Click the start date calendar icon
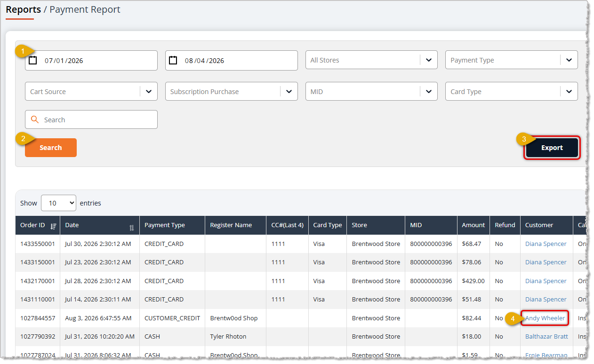Image resolution: width=594 pixels, height=364 pixels. [x=33, y=60]
